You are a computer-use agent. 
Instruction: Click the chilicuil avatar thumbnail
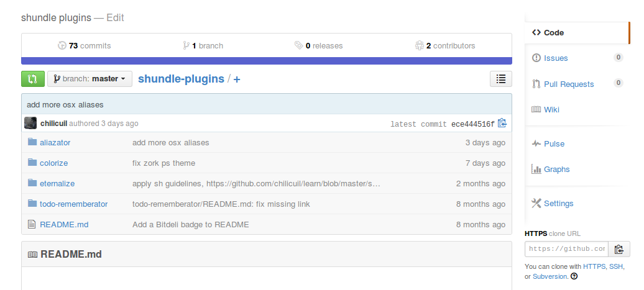(x=30, y=123)
